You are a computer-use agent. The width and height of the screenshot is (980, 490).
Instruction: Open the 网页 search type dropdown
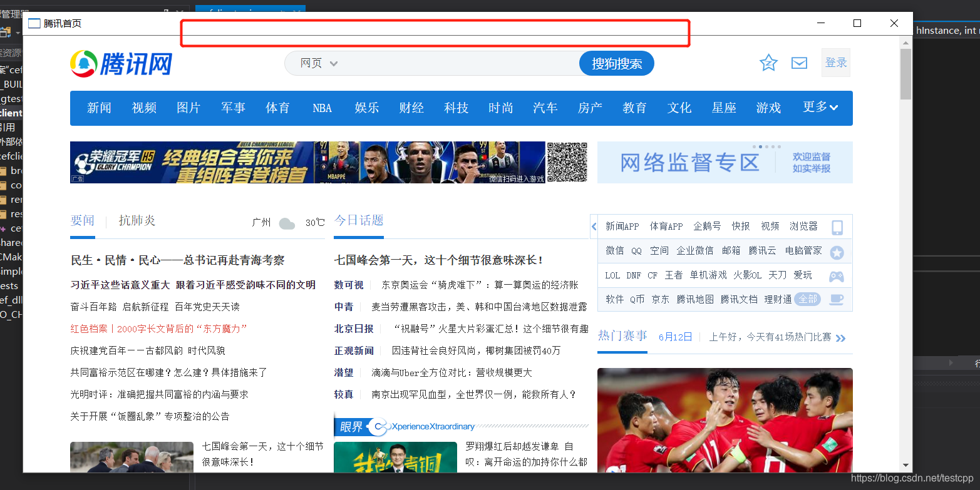tap(319, 63)
